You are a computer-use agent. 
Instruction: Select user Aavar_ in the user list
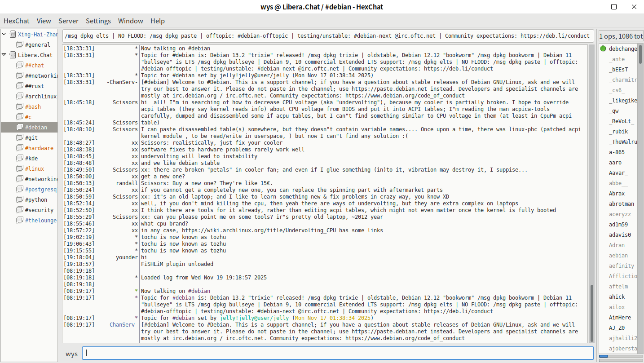coord(618,173)
